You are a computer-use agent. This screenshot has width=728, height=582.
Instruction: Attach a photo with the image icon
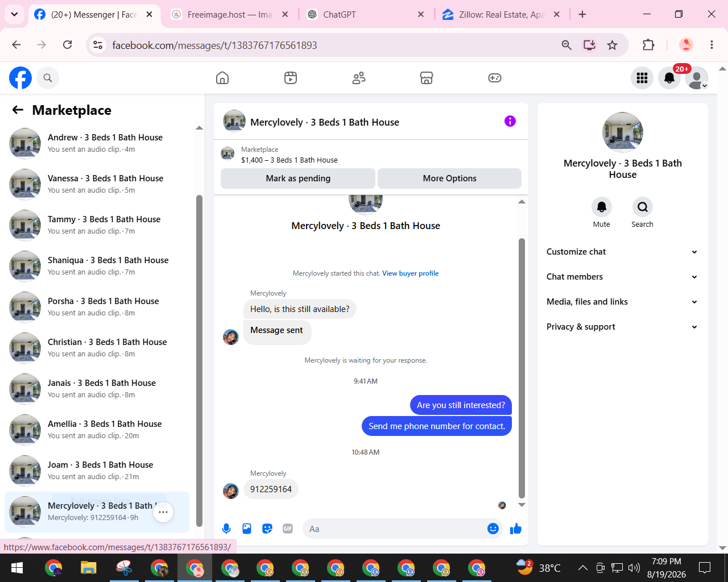click(x=247, y=529)
